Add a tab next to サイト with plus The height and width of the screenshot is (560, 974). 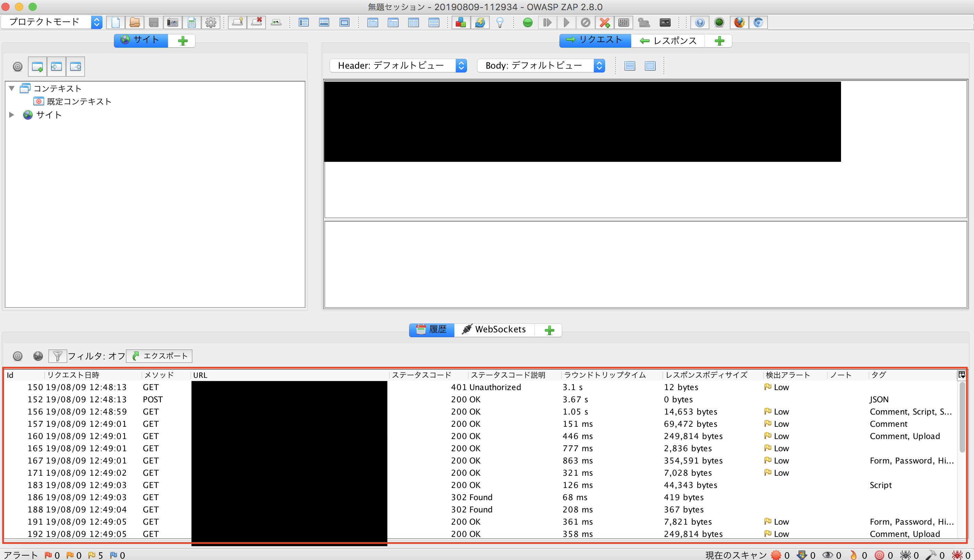183,40
